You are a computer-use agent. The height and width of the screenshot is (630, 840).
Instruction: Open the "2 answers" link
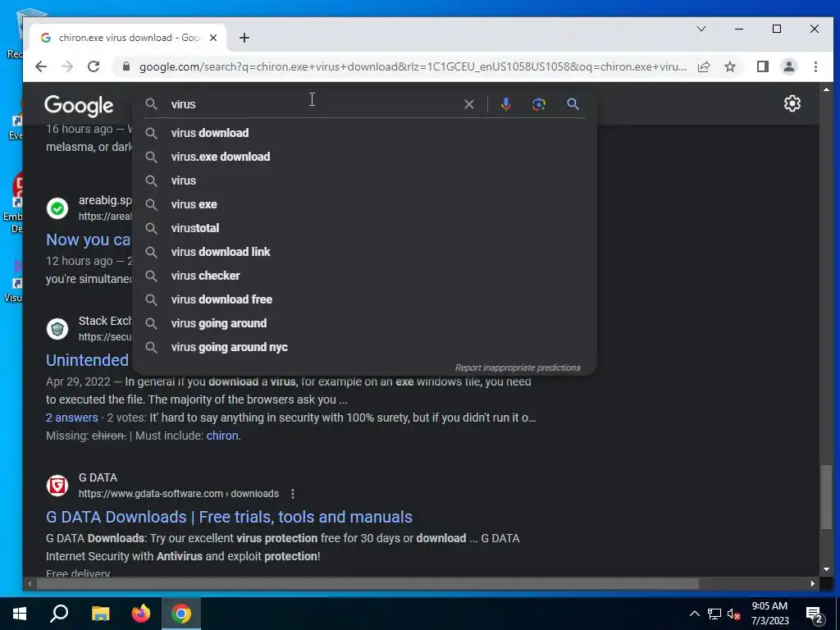(x=72, y=418)
